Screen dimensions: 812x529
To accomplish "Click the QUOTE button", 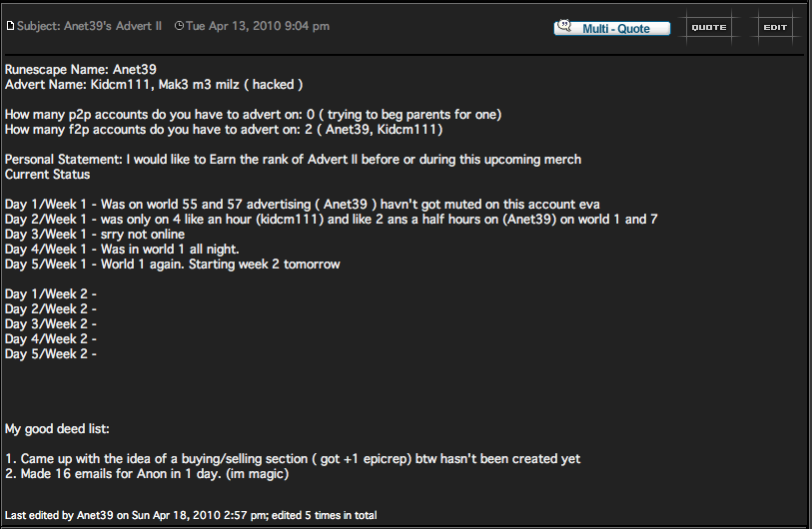I will click(708, 27).
